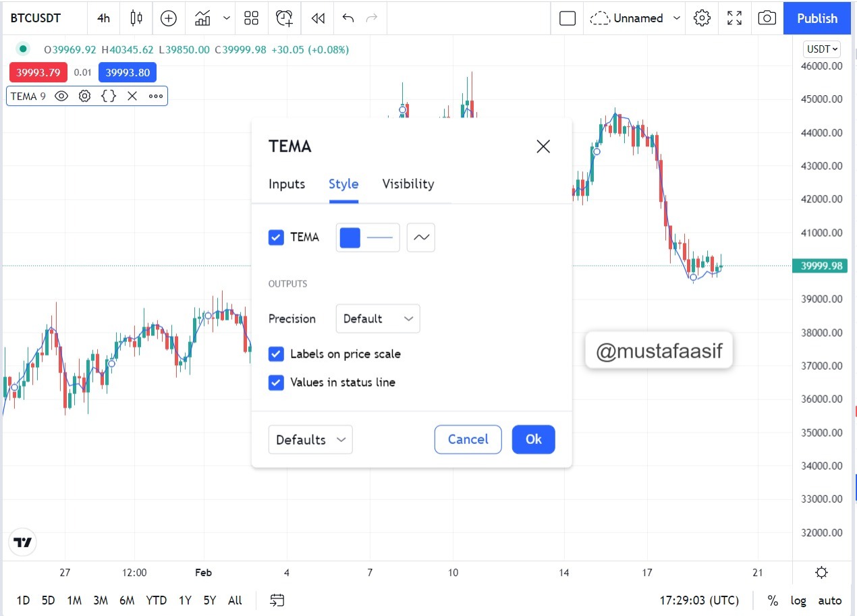Open the Indicators icon in toolbar
857x616 pixels.
[x=202, y=18]
